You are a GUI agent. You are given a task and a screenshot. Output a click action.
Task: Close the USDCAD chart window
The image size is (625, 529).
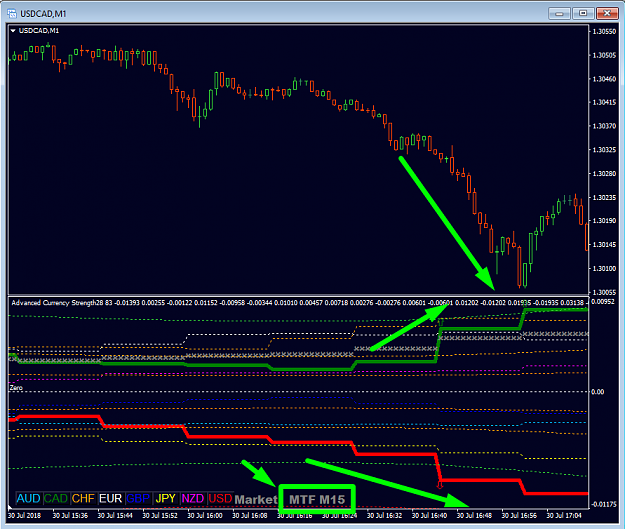pyautogui.click(x=607, y=14)
